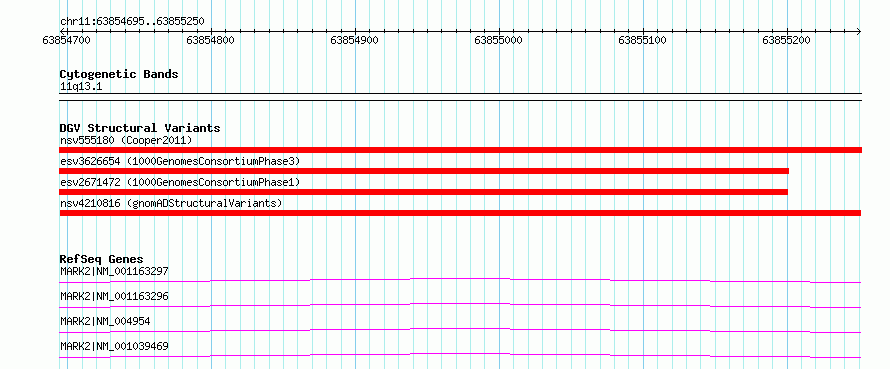
Task: Collapse the RefSeq Genes track heading
Action: coord(102,259)
